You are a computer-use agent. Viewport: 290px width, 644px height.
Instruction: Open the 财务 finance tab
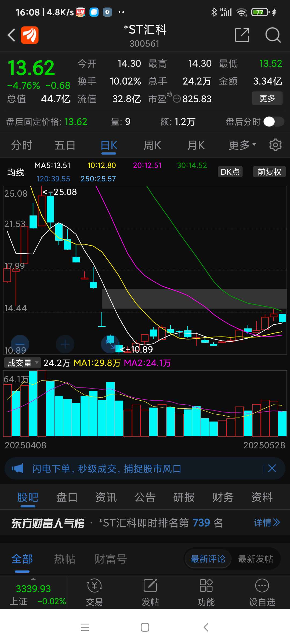223,497
